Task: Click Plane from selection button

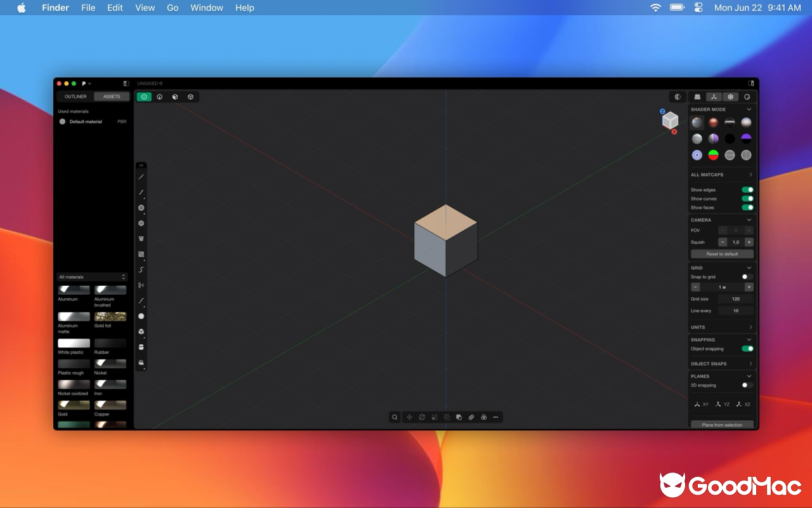Action: pyautogui.click(x=723, y=425)
